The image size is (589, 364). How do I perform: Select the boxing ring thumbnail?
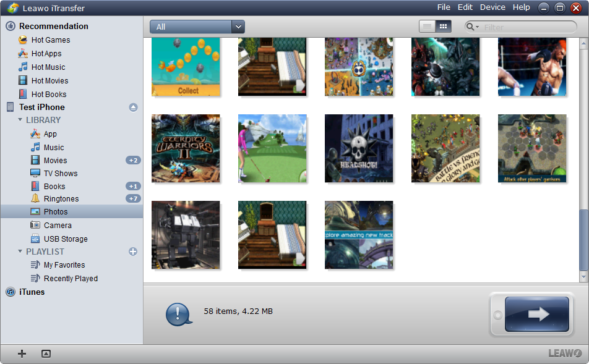[532, 67]
